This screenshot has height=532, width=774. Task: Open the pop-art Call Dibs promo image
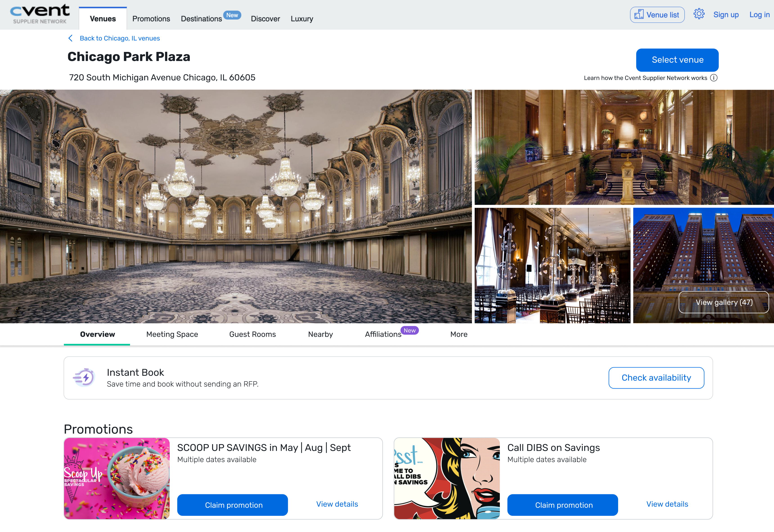point(447,478)
